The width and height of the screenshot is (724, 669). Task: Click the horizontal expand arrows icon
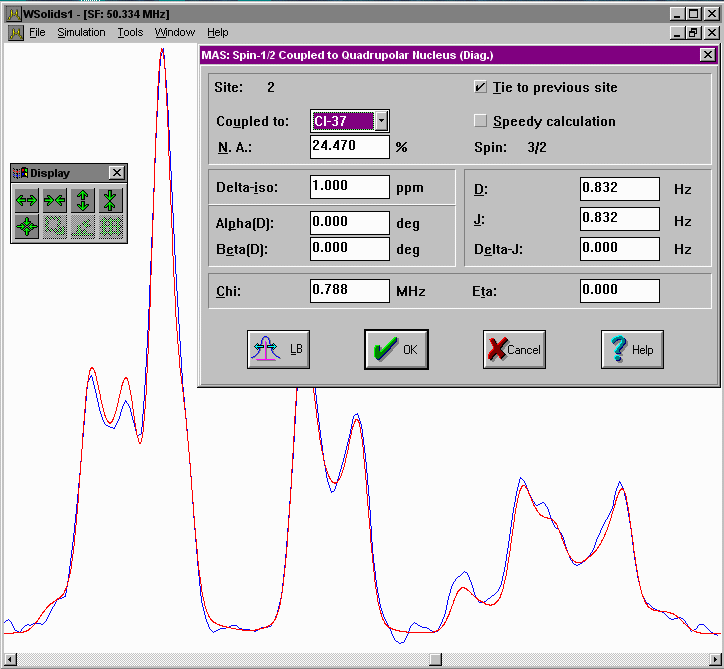coord(26,199)
